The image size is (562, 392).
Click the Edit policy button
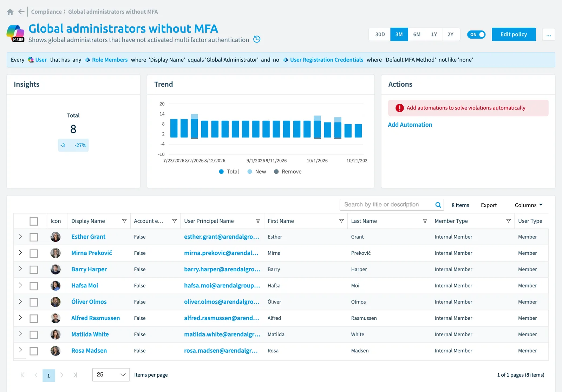click(x=514, y=34)
